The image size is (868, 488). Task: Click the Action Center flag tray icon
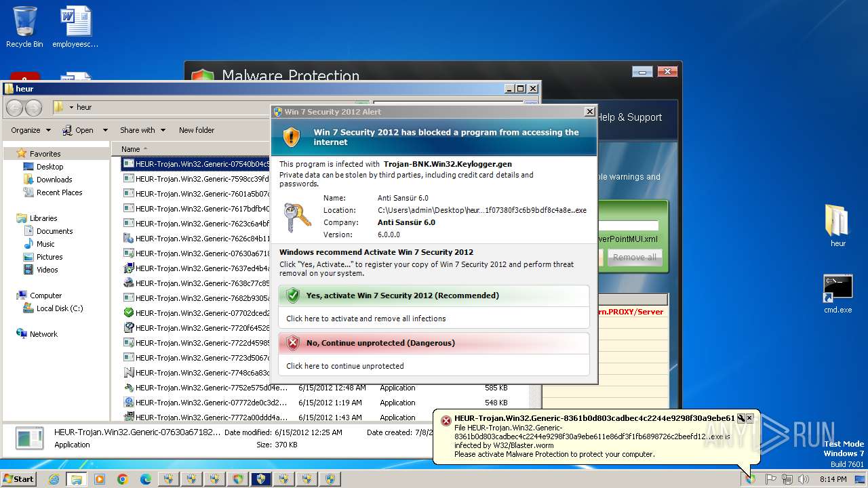771,479
